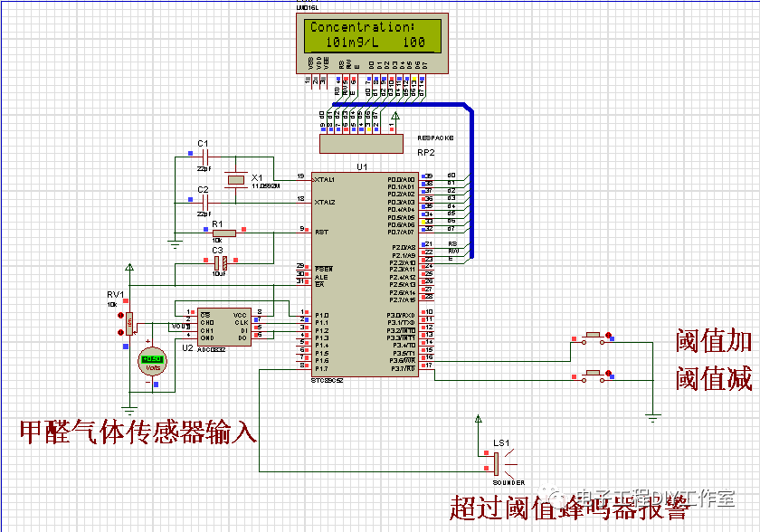This screenshot has width=760, height=532.
Task: Click the CH0 pin label on ADC0832
Action: pos(207,323)
